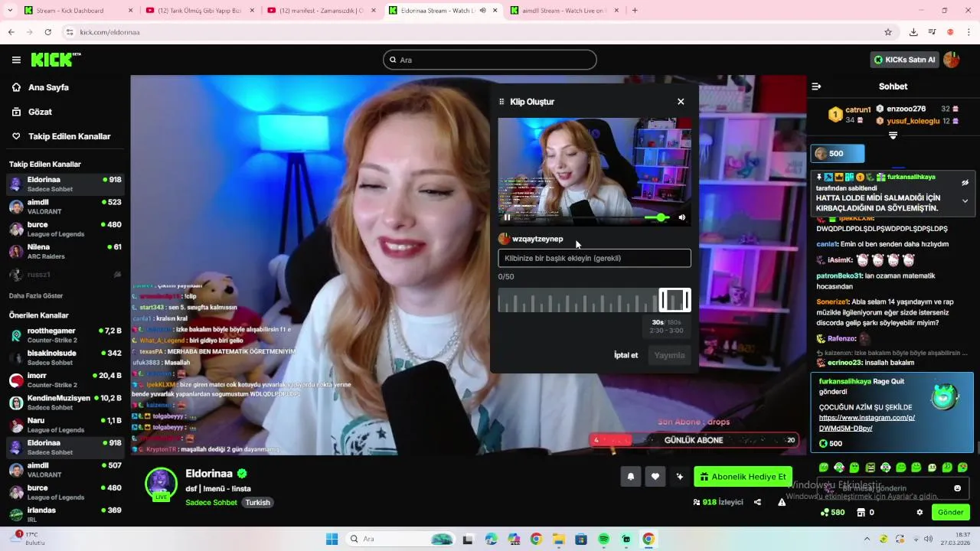Image resolution: width=980 pixels, height=551 pixels.
Task: Open the Kick hamburger menu
Action: 16,60
